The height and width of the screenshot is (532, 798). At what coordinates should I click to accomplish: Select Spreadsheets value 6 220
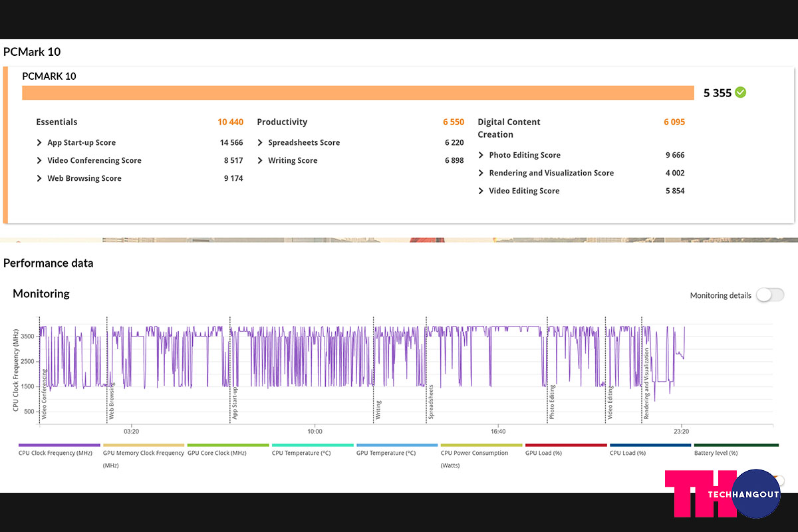pos(454,143)
